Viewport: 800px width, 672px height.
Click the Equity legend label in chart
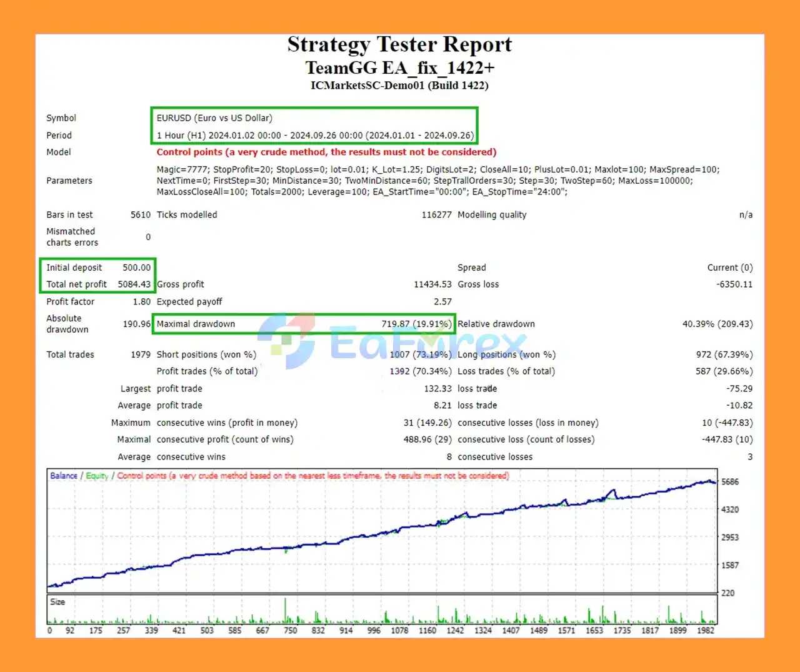pos(97,476)
